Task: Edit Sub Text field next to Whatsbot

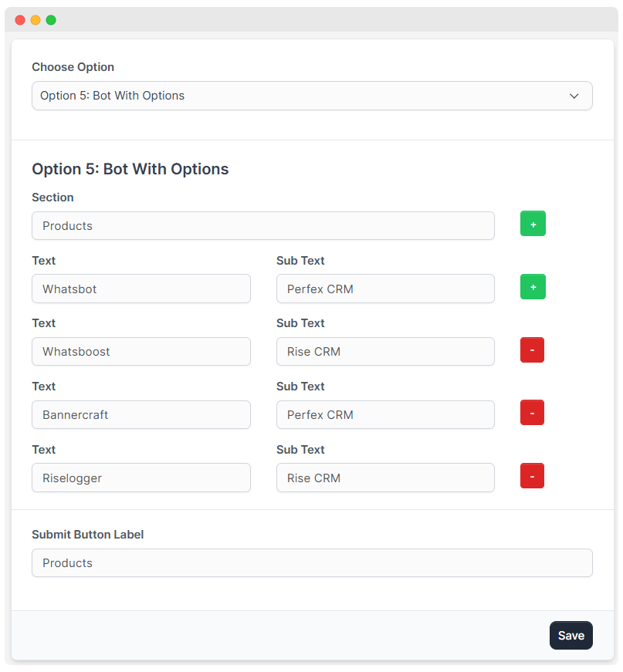Action: tap(385, 289)
